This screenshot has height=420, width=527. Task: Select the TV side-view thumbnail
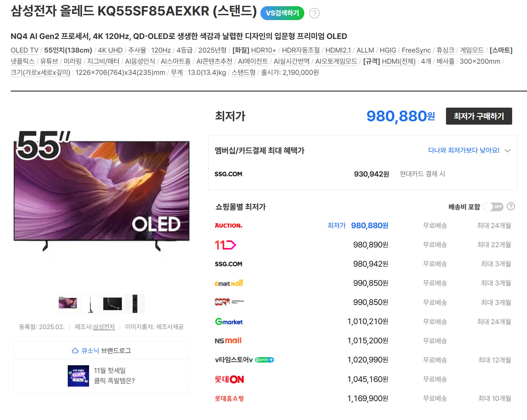pos(90,304)
